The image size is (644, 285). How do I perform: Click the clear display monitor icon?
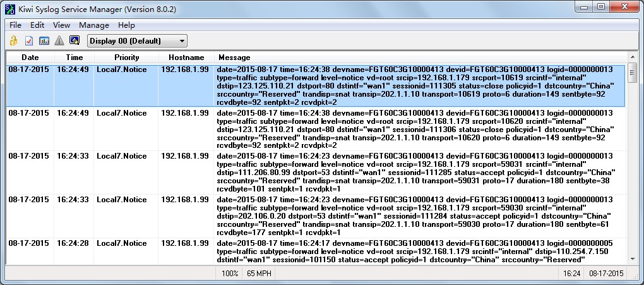point(75,40)
